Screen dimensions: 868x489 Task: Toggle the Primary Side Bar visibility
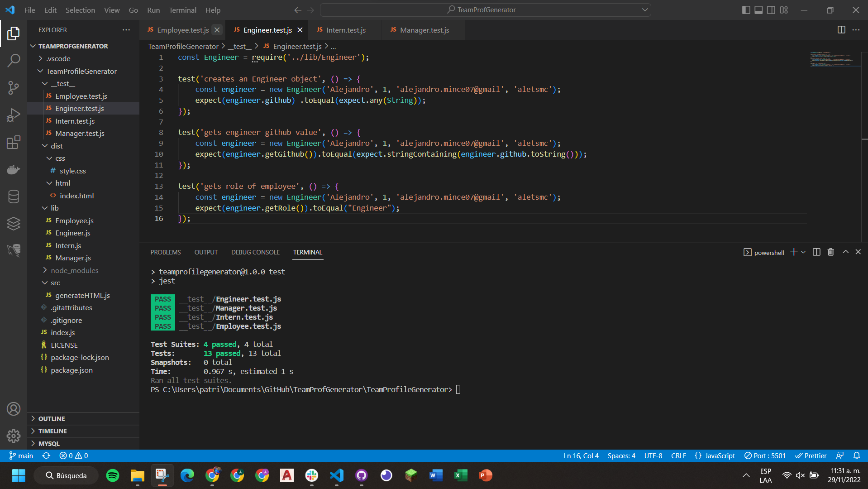(746, 10)
